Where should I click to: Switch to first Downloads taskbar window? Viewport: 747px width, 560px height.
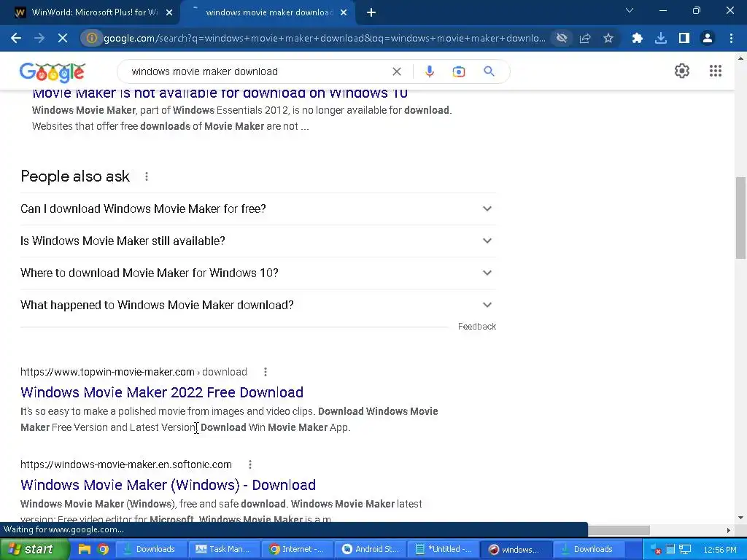click(150, 550)
